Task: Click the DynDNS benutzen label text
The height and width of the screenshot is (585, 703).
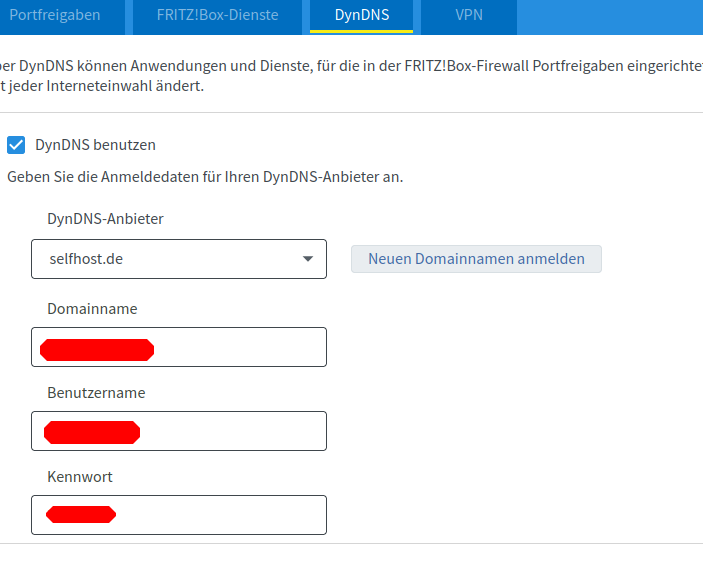Action: 95,145
